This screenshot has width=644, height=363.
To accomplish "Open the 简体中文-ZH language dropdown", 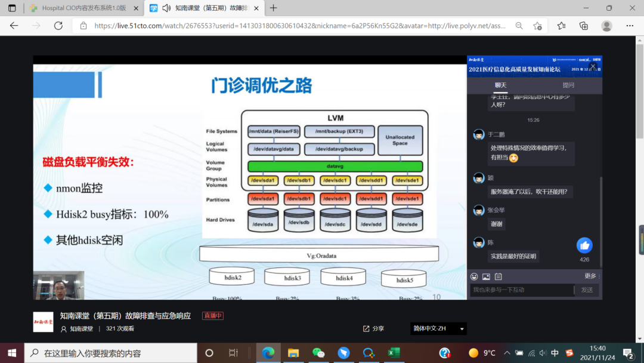I will [x=438, y=328].
